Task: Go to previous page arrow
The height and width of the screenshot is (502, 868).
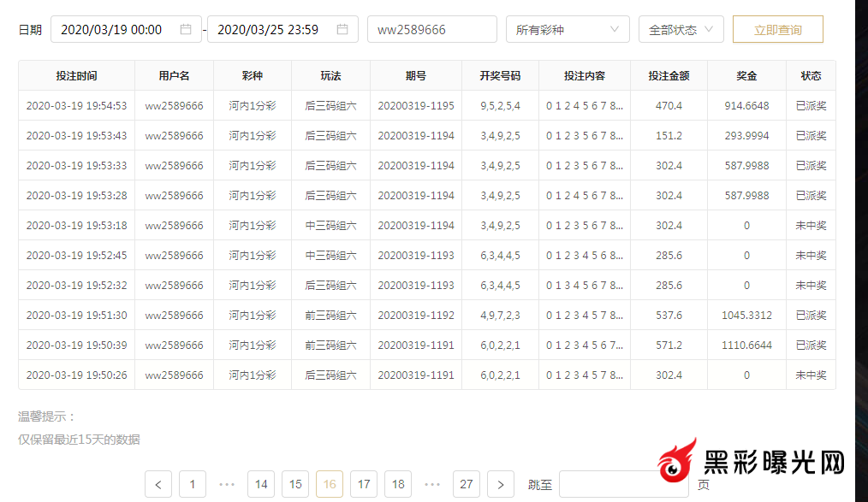Action: point(158,484)
